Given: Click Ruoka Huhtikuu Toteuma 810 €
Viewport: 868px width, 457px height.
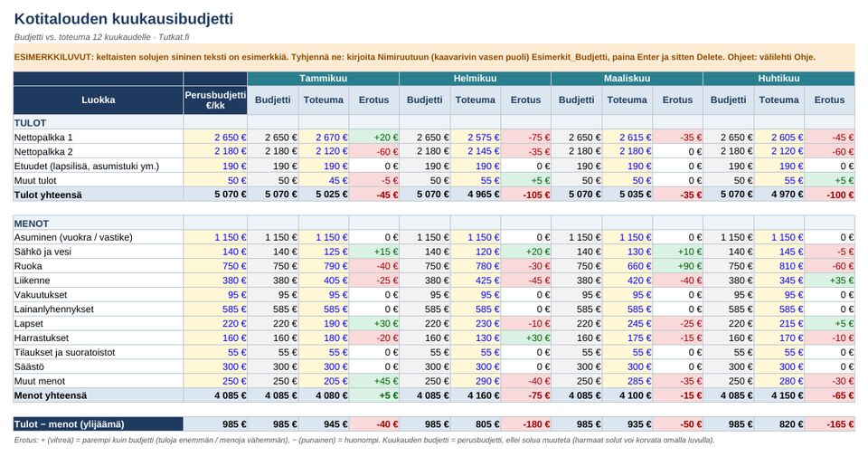Looking at the screenshot, I should pyautogui.click(x=778, y=266).
